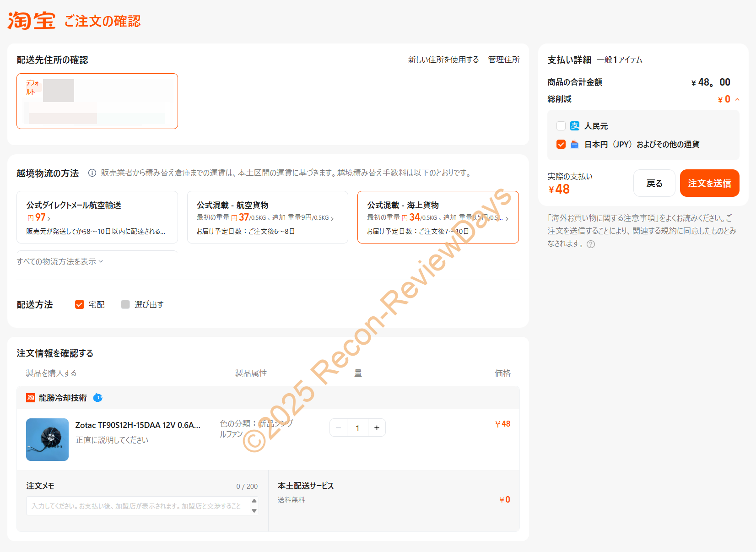The height and width of the screenshot is (552, 756).
Task: Click the Alipay icon next to 人民元
Action: click(575, 126)
